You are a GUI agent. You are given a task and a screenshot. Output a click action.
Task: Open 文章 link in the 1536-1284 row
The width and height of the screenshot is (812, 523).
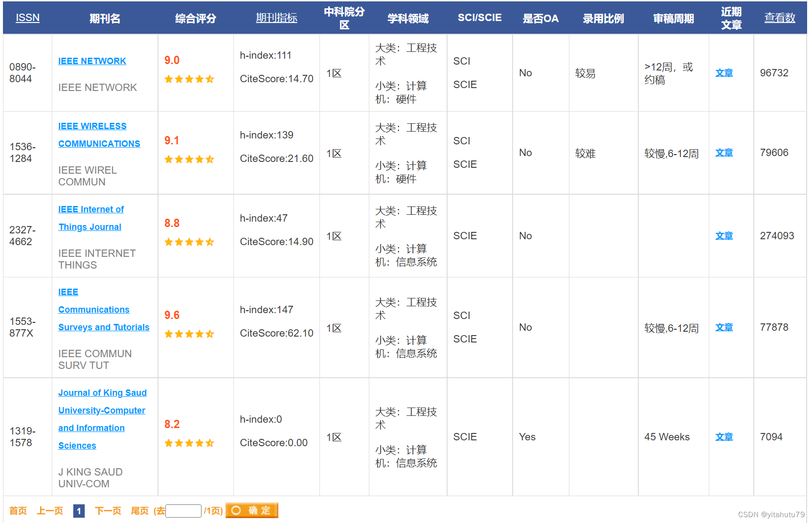pos(724,153)
